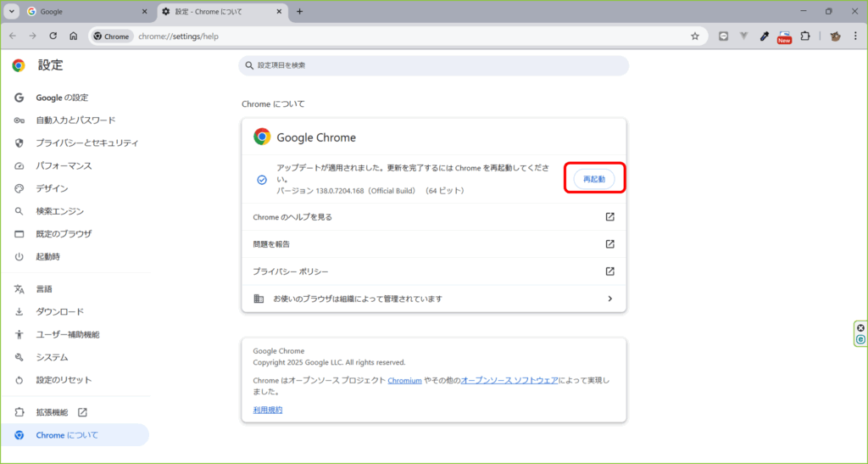Go forward with the forward arrow

tap(33, 36)
